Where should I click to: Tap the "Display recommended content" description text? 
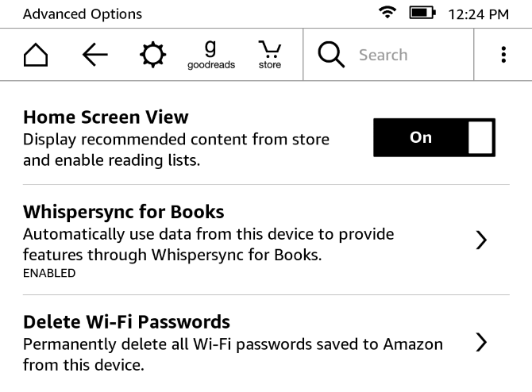coord(175,140)
